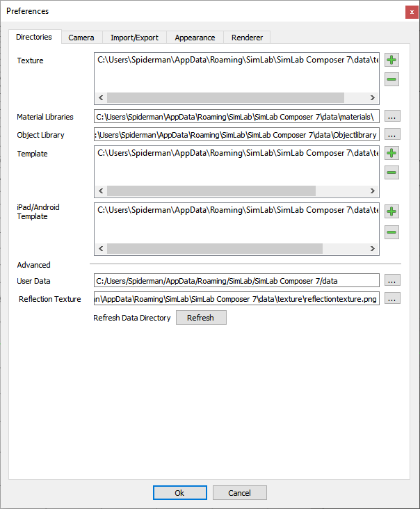420x509 pixels.
Task: Go to the Appearance tab
Action: pos(195,38)
